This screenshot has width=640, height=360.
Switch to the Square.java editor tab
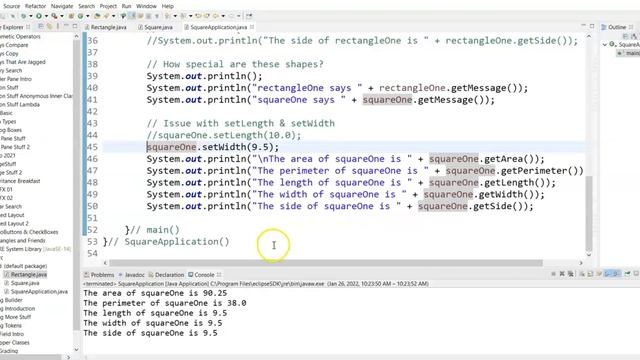pos(156,27)
